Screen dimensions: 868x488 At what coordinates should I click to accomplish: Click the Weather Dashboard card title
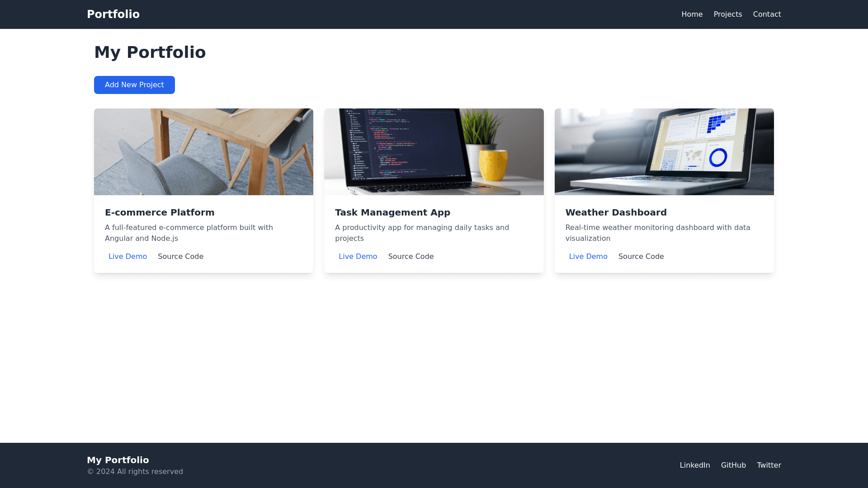[x=616, y=212]
